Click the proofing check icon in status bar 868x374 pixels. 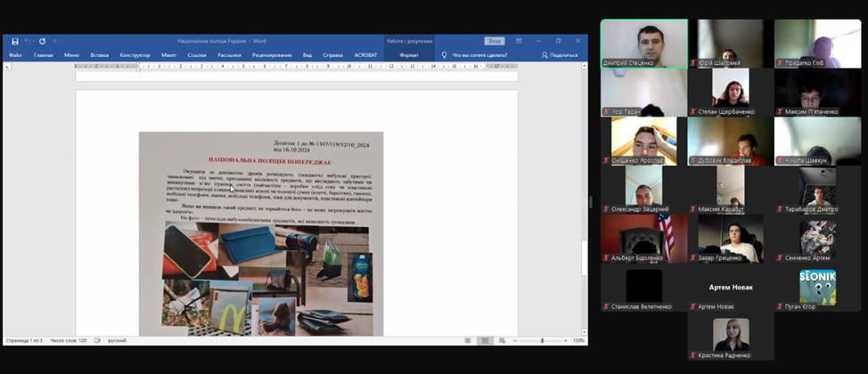pos(97,340)
